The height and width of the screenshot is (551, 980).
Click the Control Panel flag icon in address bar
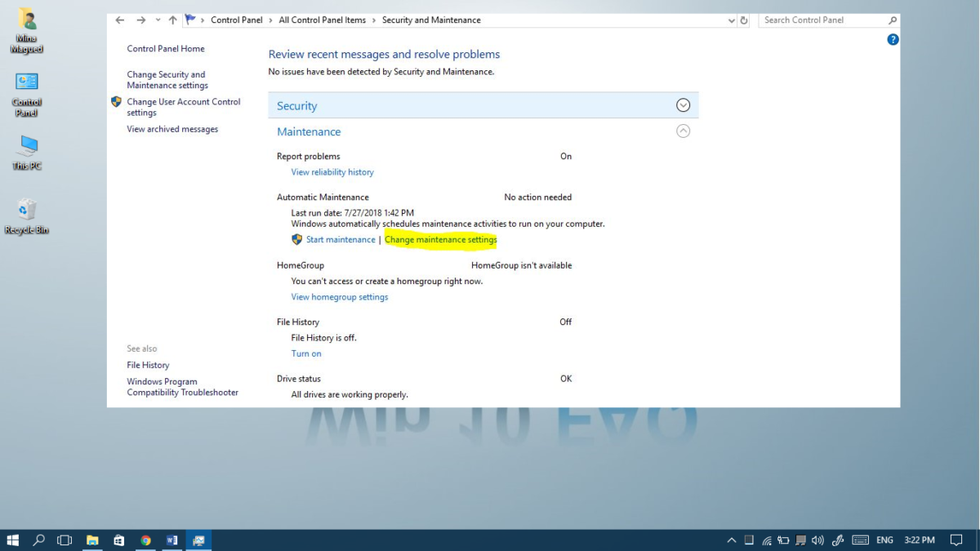click(x=189, y=18)
